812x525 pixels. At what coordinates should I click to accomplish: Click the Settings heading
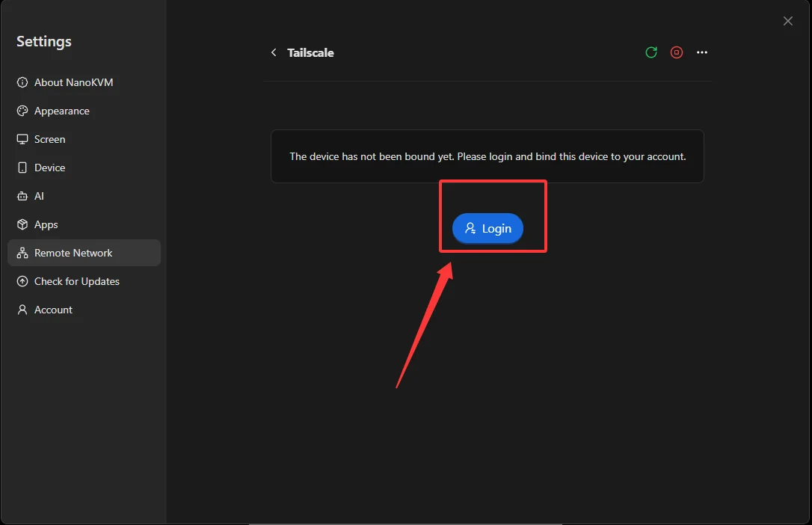point(44,41)
